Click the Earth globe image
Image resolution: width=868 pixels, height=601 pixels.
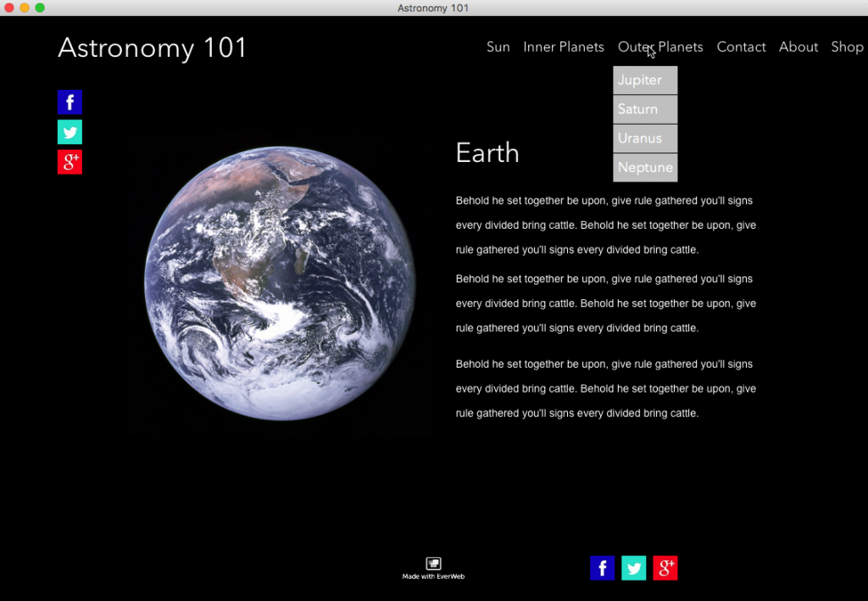280,283
